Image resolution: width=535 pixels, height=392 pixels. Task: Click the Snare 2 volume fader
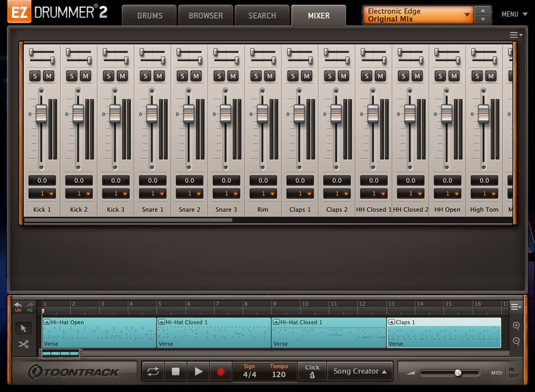point(189,114)
